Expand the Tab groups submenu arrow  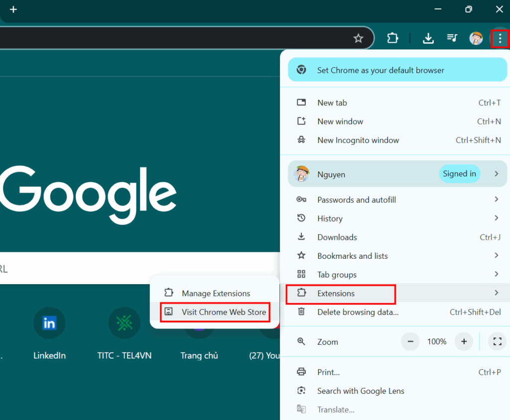click(497, 274)
